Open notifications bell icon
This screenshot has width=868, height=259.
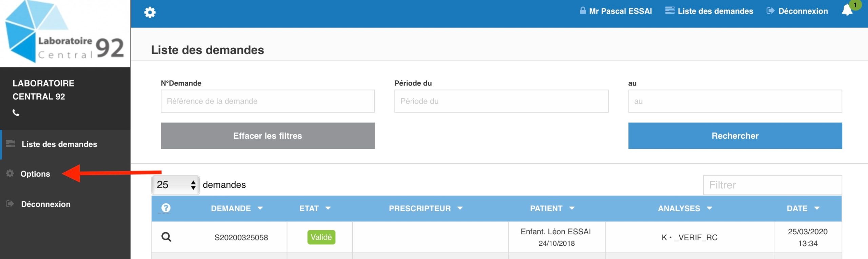pos(847,11)
